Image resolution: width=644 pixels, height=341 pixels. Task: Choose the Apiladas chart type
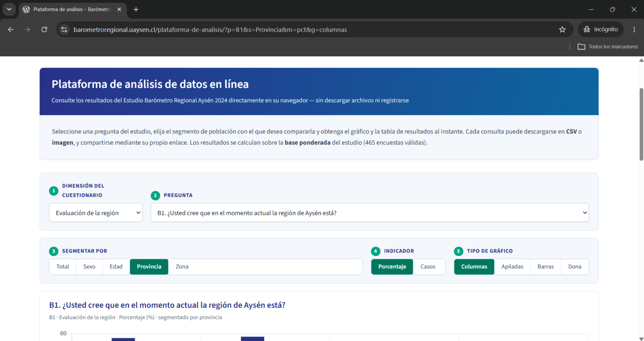click(512, 267)
